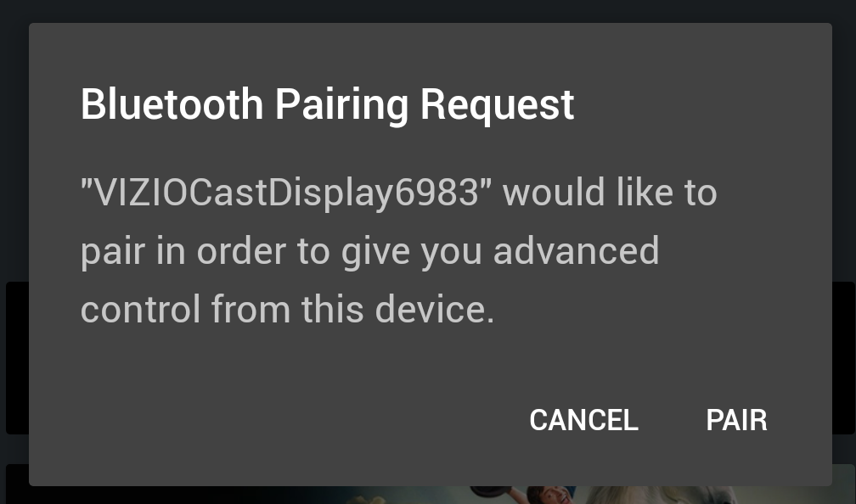Click the word 'advanced' in the message
856x504 pixels.
pyautogui.click(x=576, y=251)
